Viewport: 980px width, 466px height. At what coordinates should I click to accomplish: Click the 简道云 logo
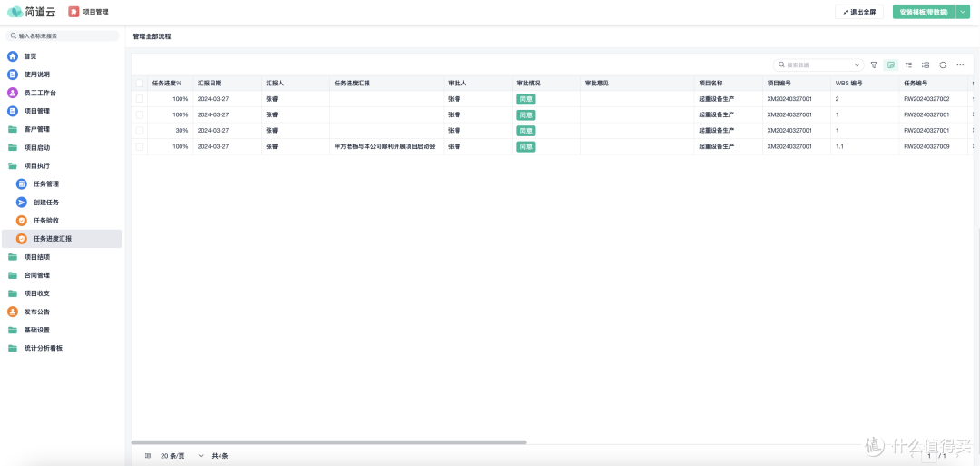point(31,12)
